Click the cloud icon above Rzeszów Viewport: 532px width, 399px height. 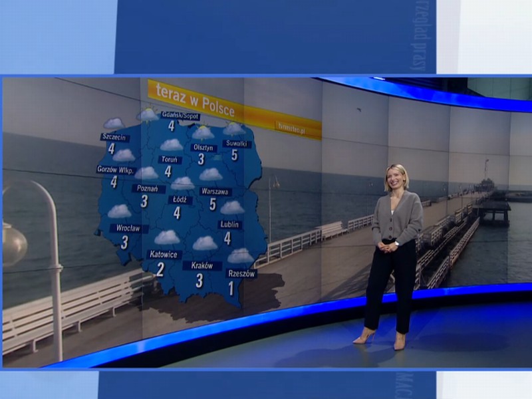coord(241,256)
